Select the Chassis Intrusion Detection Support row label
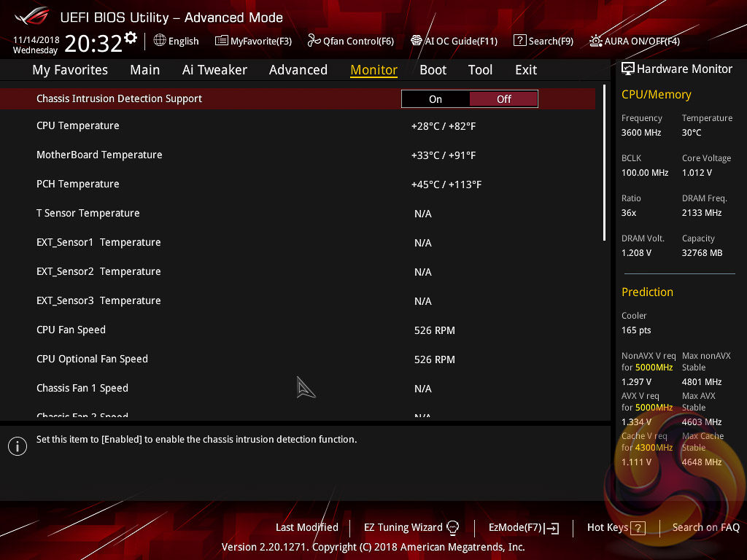The height and width of the screenshot is (560, 747). click(x=119, y=98)
